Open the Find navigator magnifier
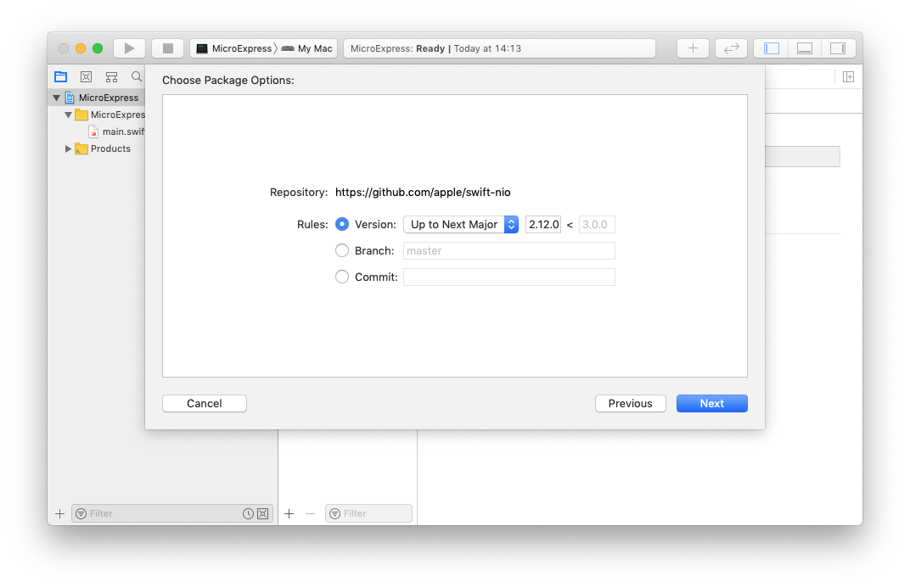The image size is (910, 588). coord(137,76)
